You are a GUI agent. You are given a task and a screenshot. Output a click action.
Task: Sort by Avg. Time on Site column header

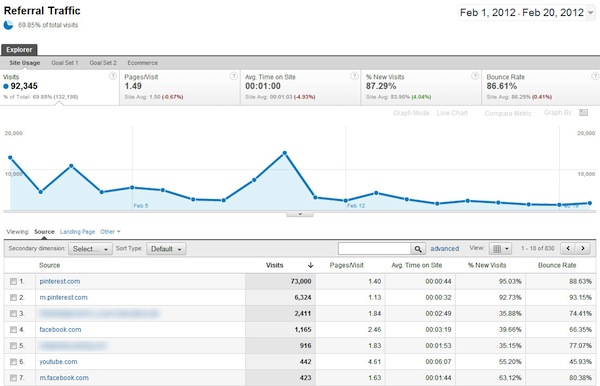click(x=416, y=265)
